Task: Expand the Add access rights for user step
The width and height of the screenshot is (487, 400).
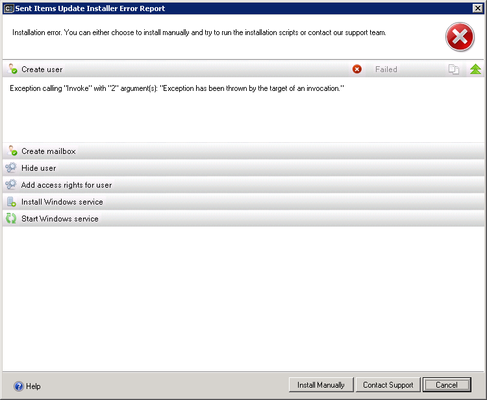Action: 244,185
